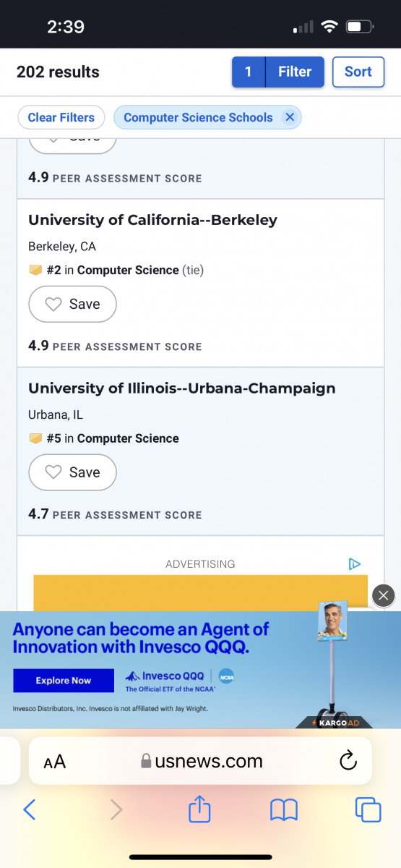
Task: Open the Safari share sheet icon
Action: pos(199,808)
